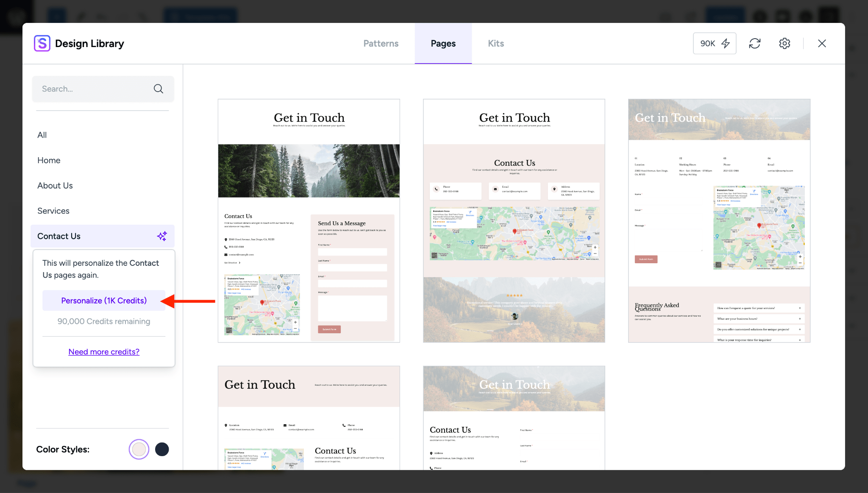Open the Patterns tab
This screenshot has height=493, width=868.
point(381,43)
